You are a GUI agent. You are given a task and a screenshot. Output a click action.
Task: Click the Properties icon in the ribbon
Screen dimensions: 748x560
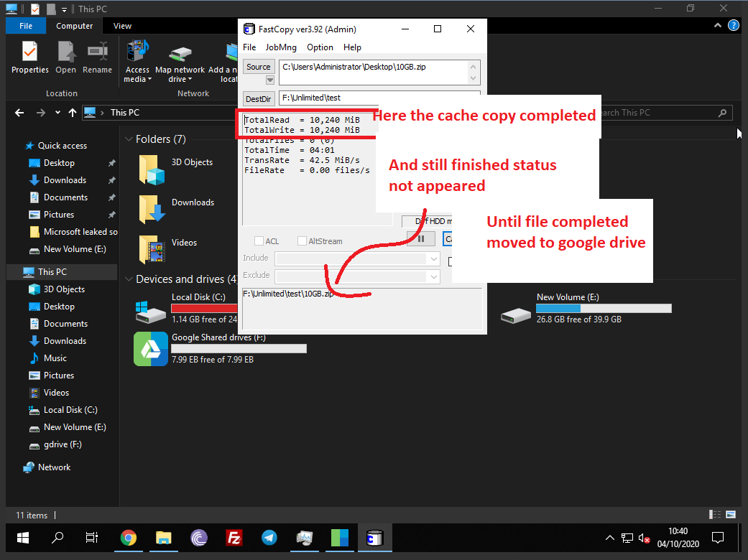click(x=29, y=57)
